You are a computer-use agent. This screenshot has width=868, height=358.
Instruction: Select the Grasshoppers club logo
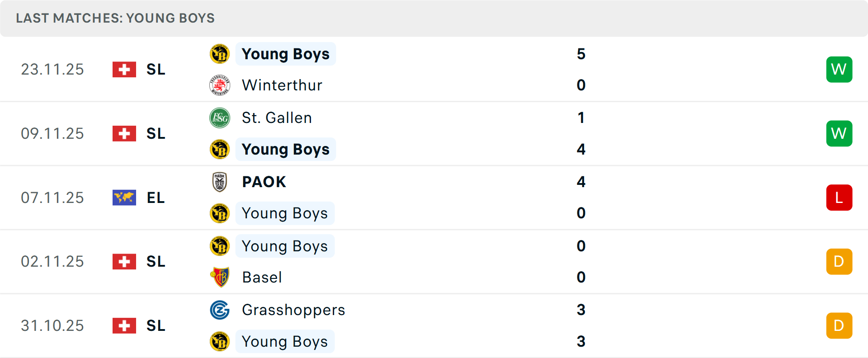tap(220, 310)
